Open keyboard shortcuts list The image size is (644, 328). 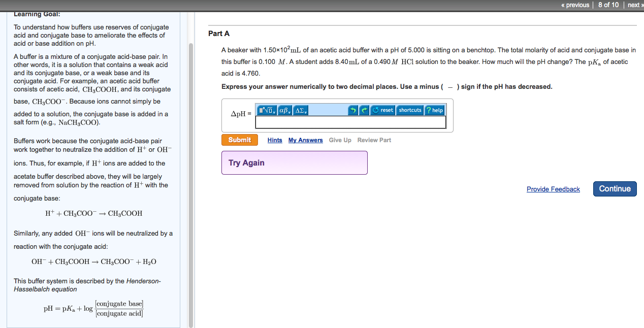410,110
